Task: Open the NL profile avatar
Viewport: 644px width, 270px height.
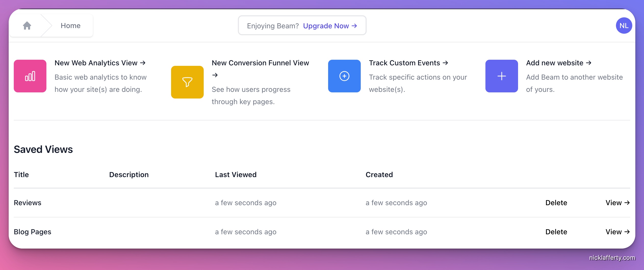Action: pos(624,25)
